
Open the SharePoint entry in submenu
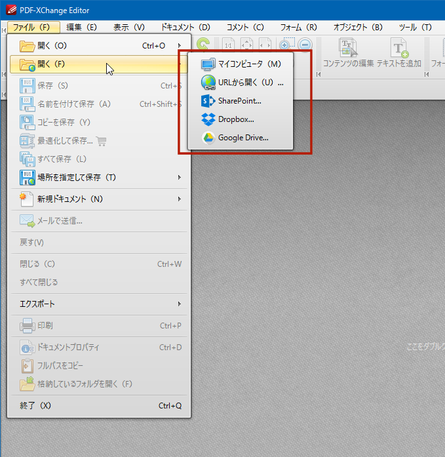pos(240,101)
